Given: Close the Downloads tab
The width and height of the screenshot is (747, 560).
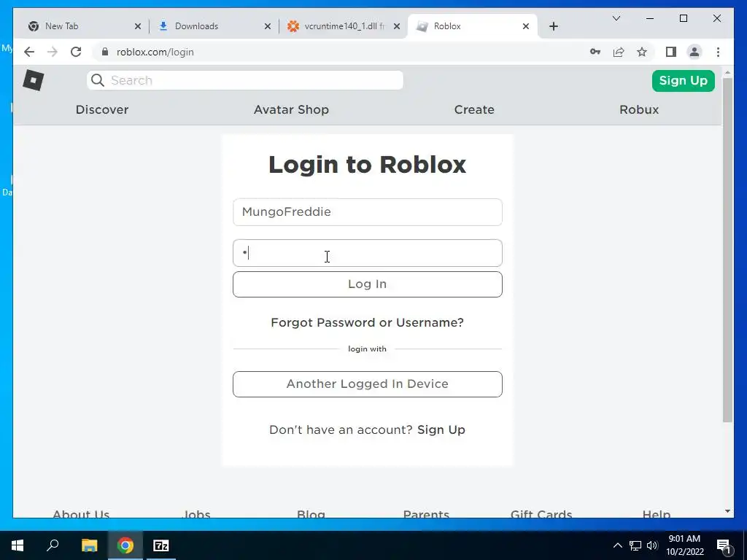Looking at the screenshot, I should [x=268, y=27].
